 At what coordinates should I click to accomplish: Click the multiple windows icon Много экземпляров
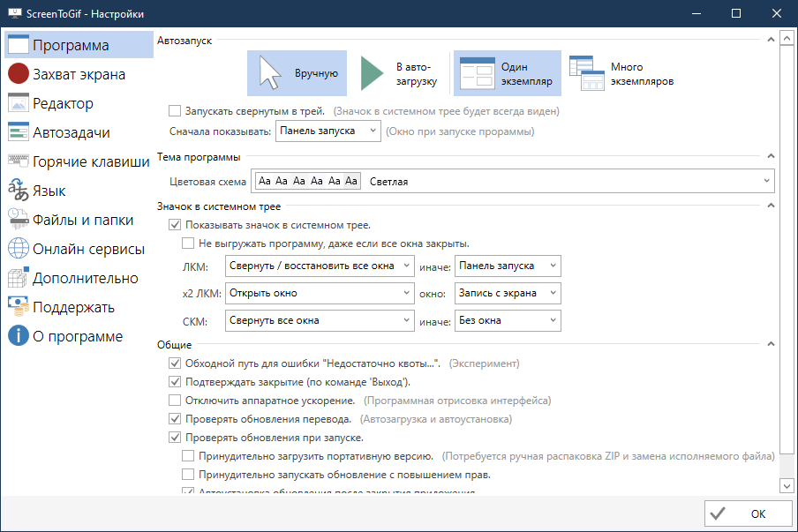pos(586,73)
